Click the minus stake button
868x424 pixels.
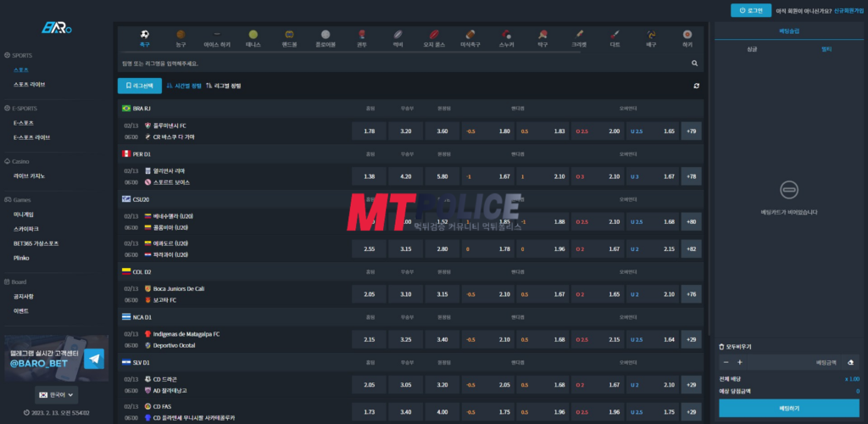(x=726, y=363)
